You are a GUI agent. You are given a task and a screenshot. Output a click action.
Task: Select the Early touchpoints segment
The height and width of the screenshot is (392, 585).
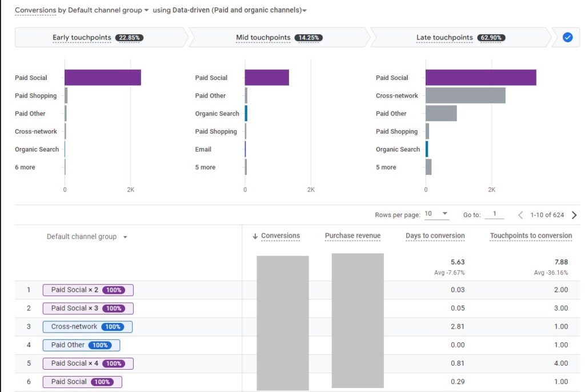tap(98, 38)
